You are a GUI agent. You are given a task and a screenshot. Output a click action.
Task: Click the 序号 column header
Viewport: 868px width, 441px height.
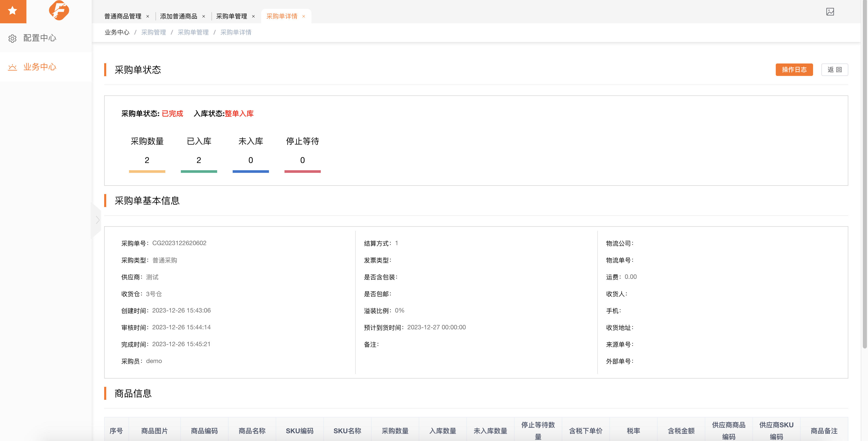(x=116, y=431)
